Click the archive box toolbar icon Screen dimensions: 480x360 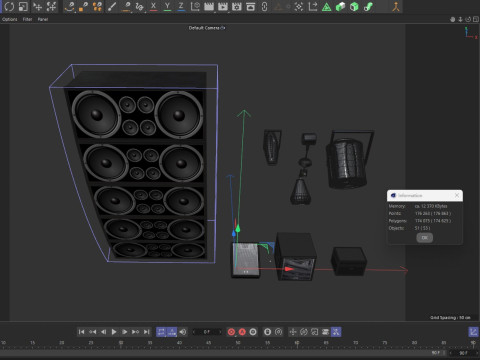[250, 7]
